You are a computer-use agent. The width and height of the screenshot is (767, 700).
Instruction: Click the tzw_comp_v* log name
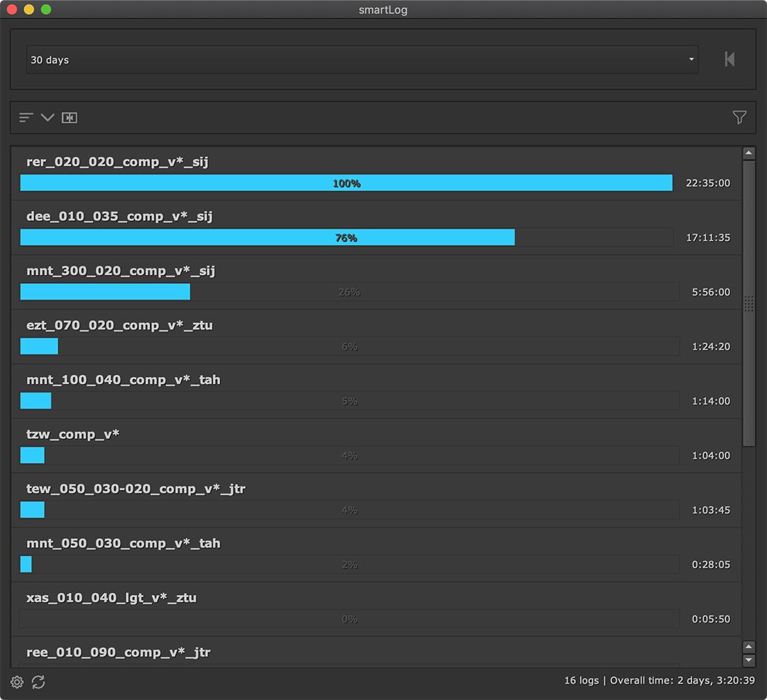click(x=72, y=434)
